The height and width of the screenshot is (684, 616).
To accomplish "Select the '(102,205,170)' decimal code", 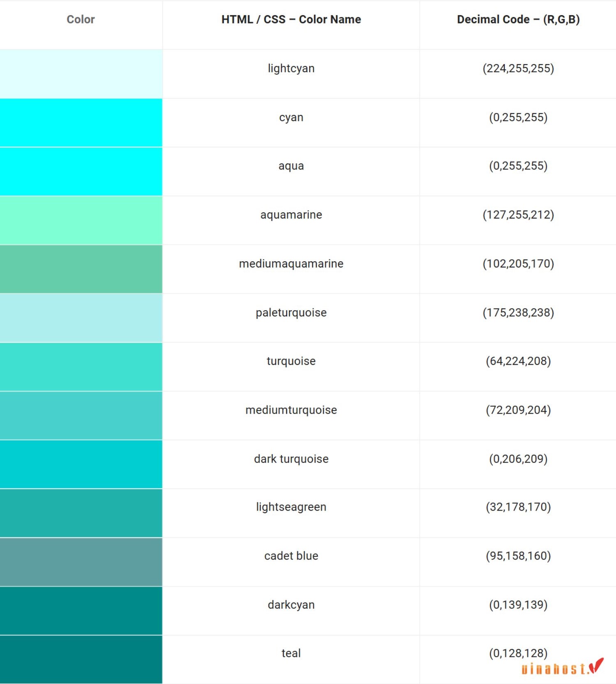I will [518, 264].
